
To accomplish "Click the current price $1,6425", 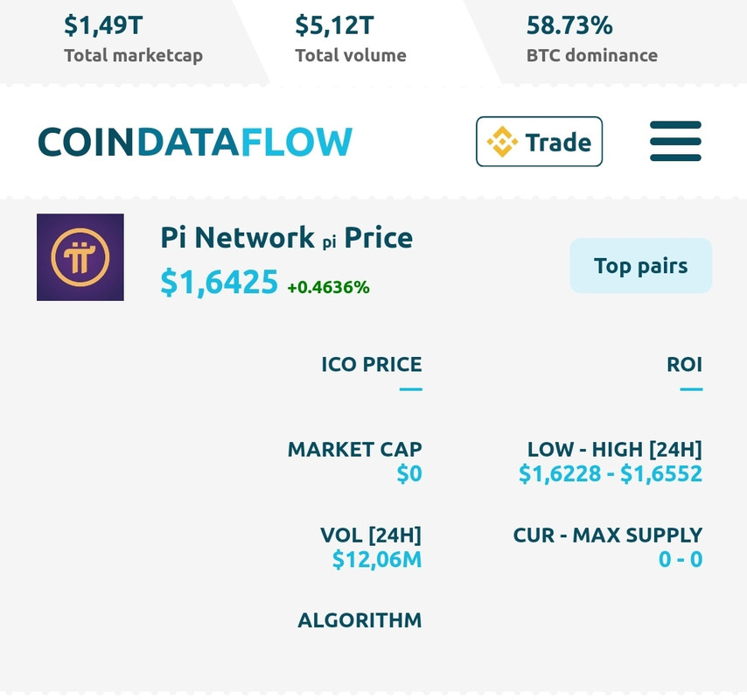I will [x=219, y=283].
